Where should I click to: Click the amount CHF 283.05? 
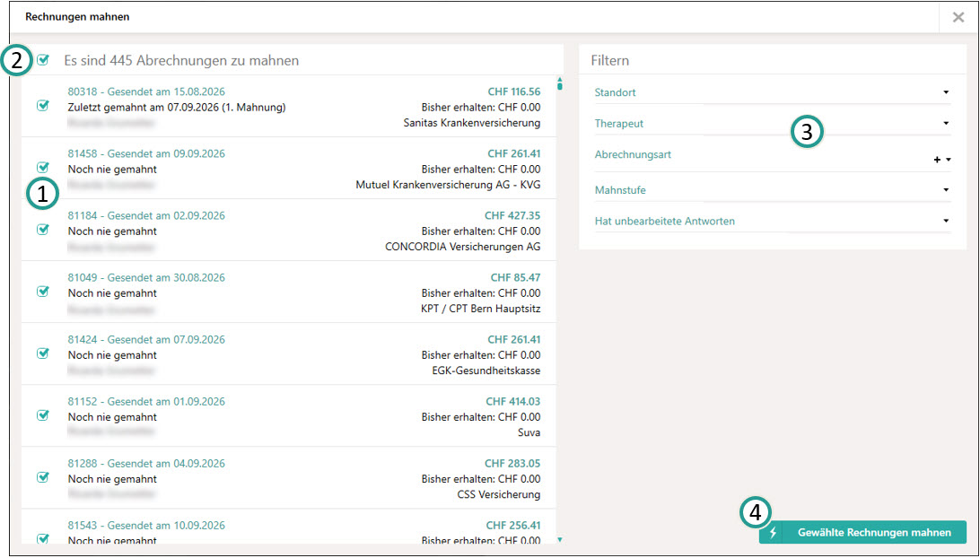tap(512, 463)
